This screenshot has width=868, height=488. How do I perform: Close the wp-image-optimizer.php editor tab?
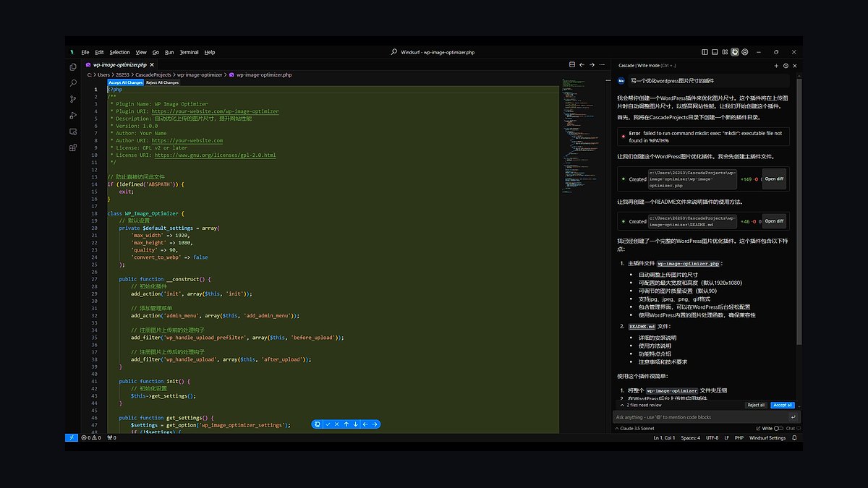click(152, 64)
